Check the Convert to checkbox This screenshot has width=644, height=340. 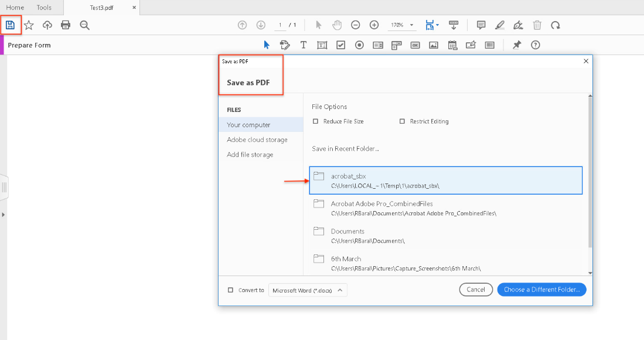click(x=230, y=290)
